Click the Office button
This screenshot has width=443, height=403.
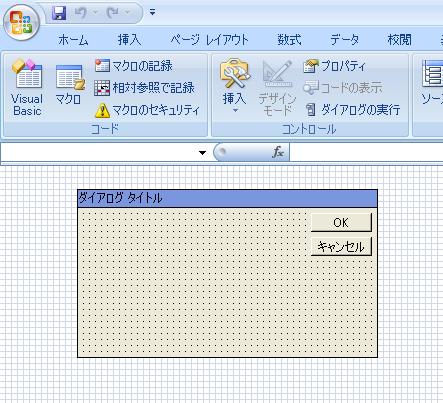click(21, 22)
